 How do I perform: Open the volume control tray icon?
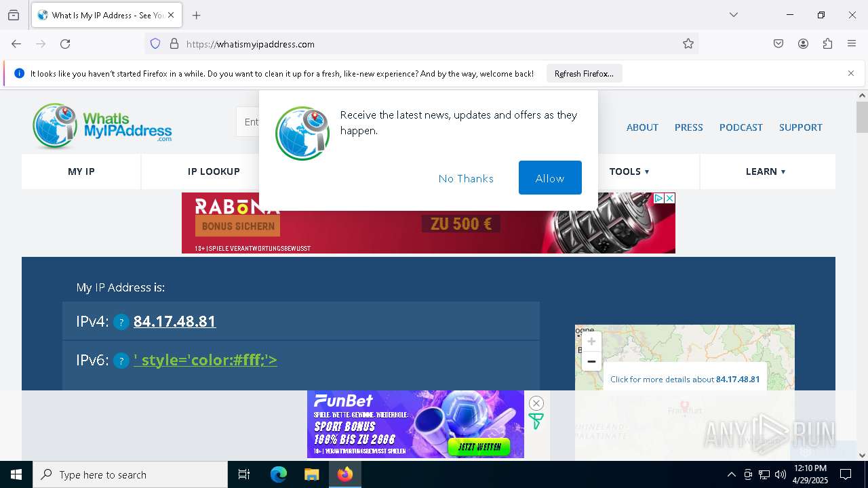tap(781, 474)
